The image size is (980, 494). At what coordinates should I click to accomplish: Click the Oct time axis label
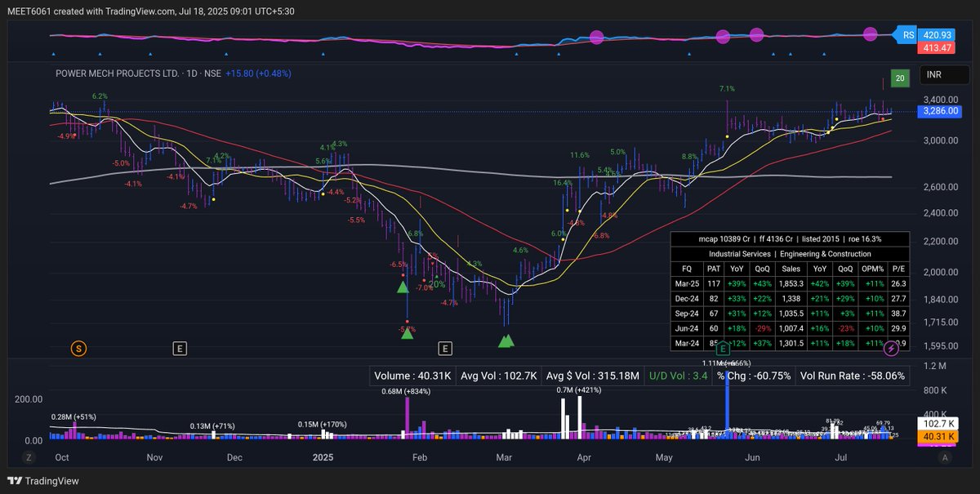pyautogui.click(x=61, y=459)
